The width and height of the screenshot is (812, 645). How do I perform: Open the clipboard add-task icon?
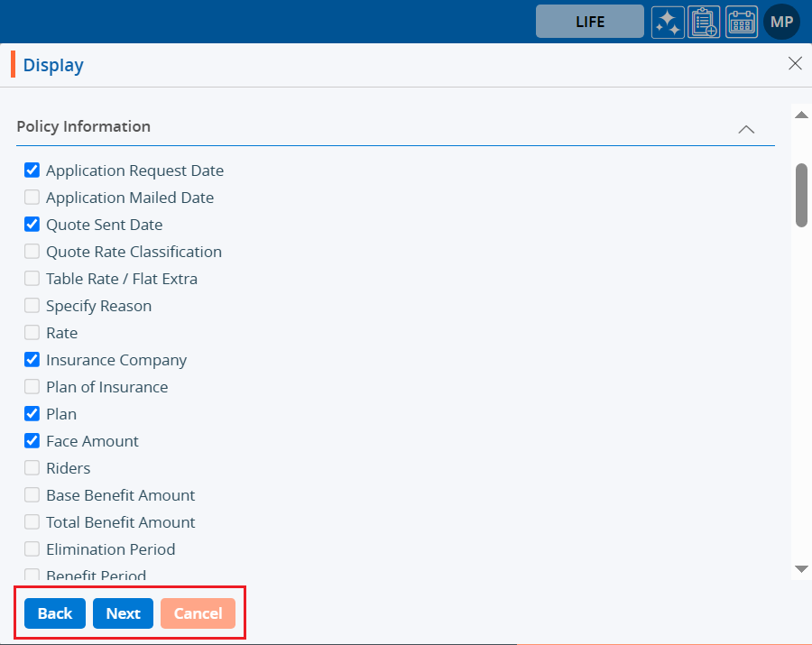pyautogui.click(x=704, y=23)
